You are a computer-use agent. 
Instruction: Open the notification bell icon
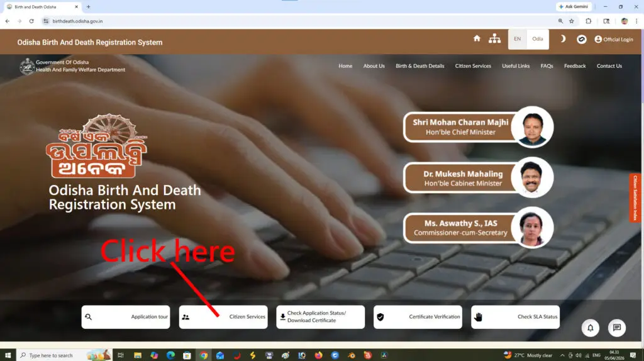coord(590,328)
